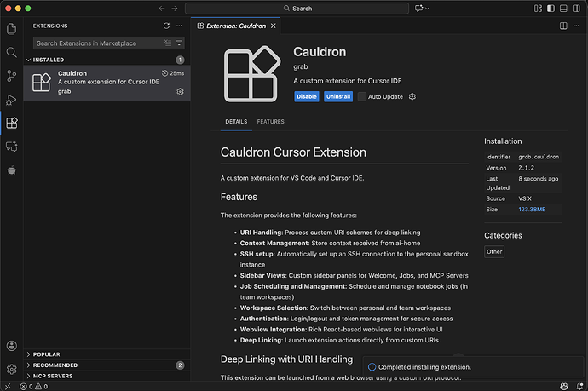588x391 pixels.
Task: Show errors and warnings in the status bar
Action: 34,387
